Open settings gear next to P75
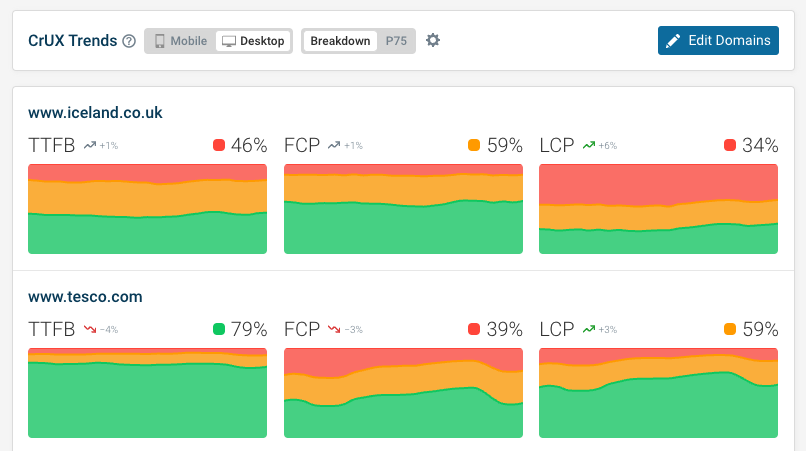The height and width of the screenshot is (451, 806). point(433,40)
